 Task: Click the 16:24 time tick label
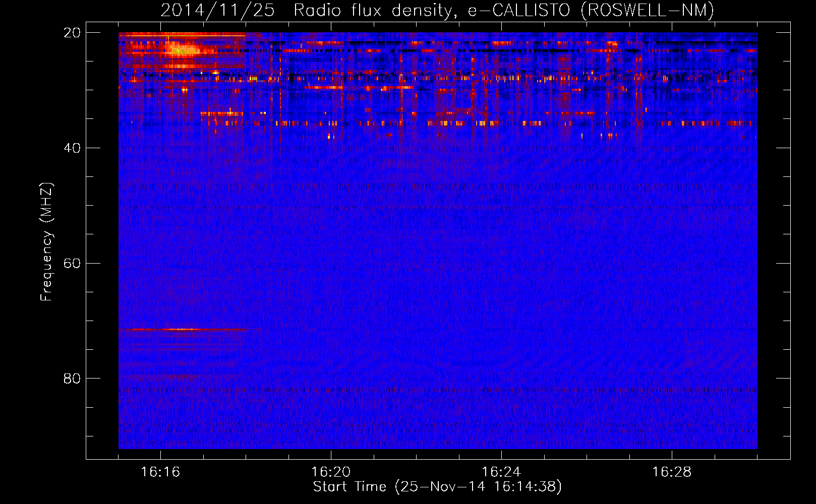click(501, 472)
